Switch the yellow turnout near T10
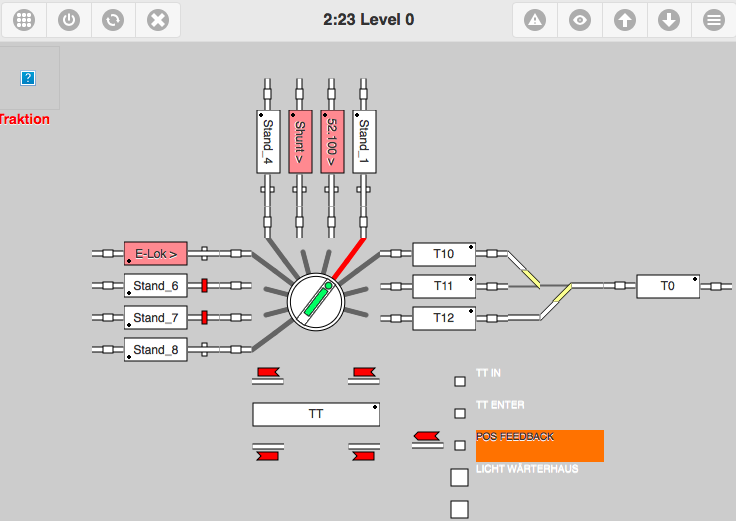 [528, 268]
